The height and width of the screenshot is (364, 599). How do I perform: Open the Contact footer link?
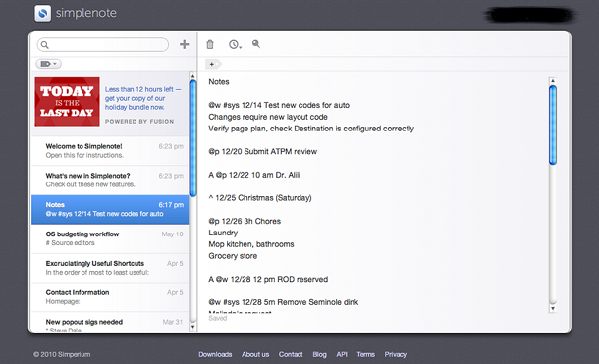[291, 354]
